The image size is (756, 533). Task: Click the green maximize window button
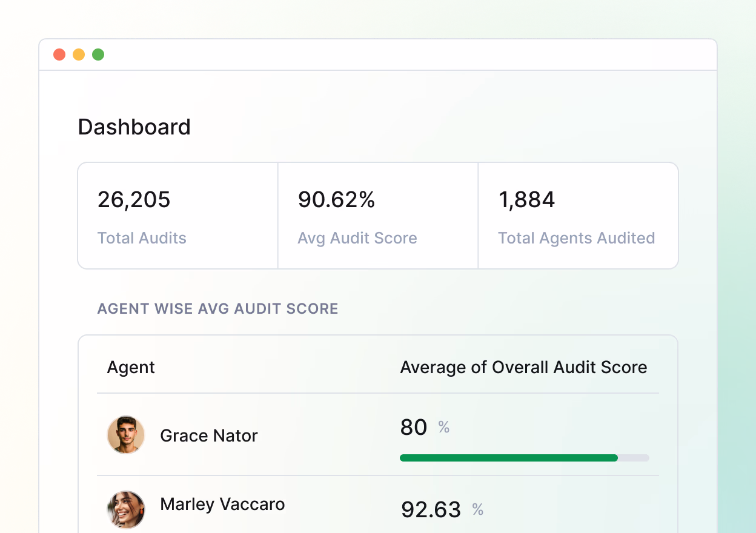[x=98, y=55]
